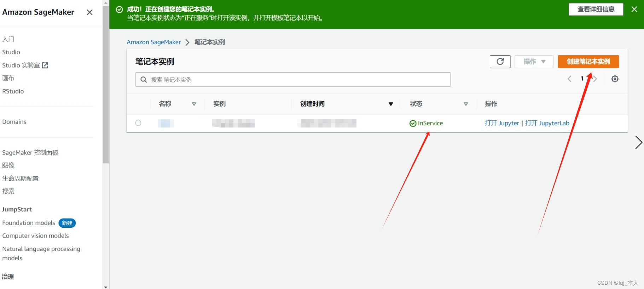Expand the right side panel chevron

[638, 142]
